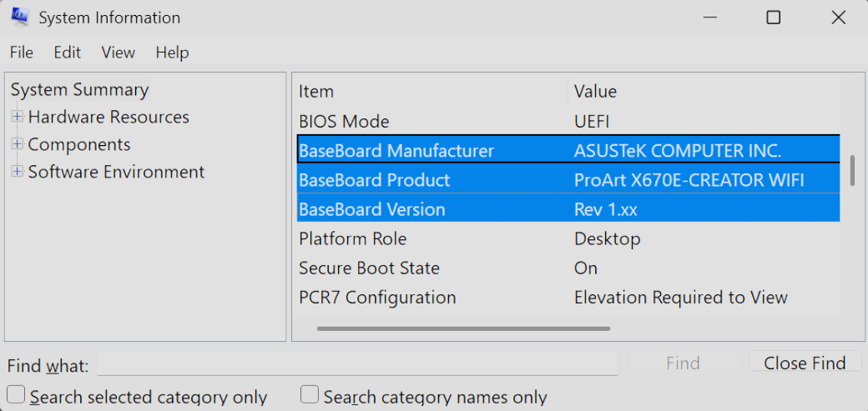Click the Find what input field

pyautogui.click(x=357, y=363)
